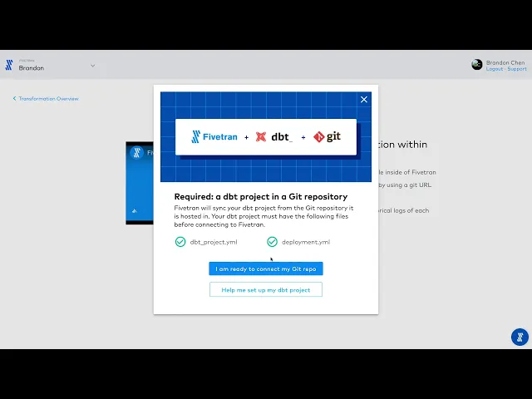Go back to Transformation Overview
Screen dimensions: 532x399
tap(46, 99)
